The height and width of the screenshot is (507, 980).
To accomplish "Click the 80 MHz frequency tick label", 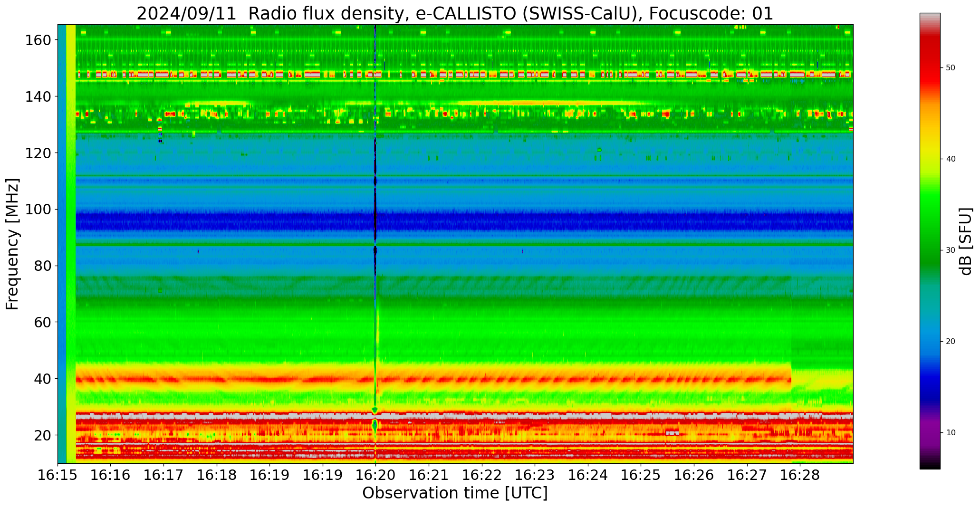I will [43, 266].
